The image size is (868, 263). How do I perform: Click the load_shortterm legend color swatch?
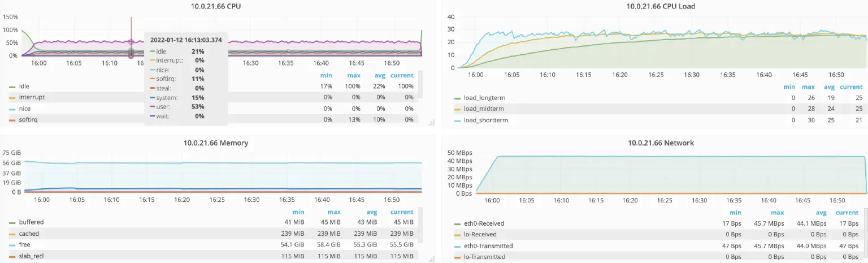[458, 120]
